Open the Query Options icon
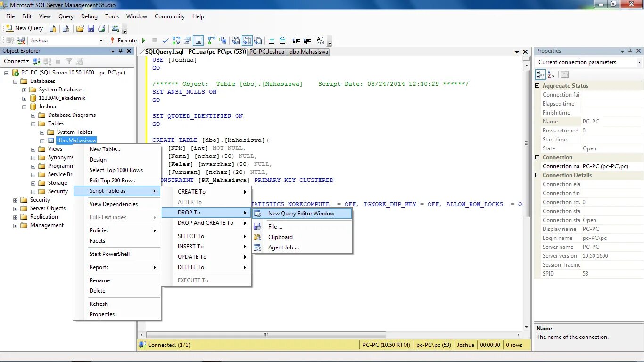Image resolution: width=644 pixels, height=362 pixels. [187, 41]
